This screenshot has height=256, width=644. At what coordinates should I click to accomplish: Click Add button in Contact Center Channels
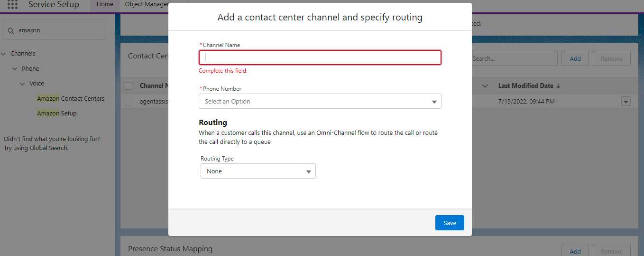[x=575, y=59]
